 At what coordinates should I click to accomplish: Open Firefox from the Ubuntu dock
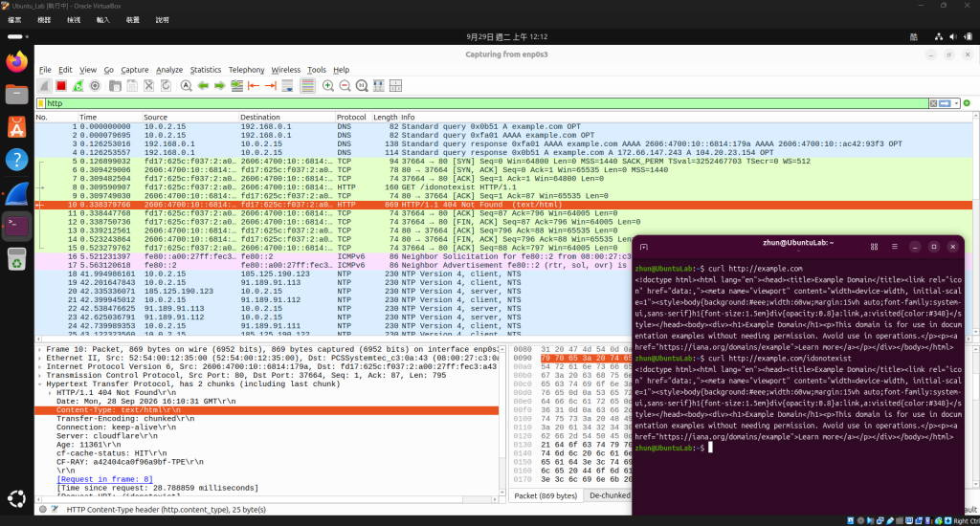[17, 62]
